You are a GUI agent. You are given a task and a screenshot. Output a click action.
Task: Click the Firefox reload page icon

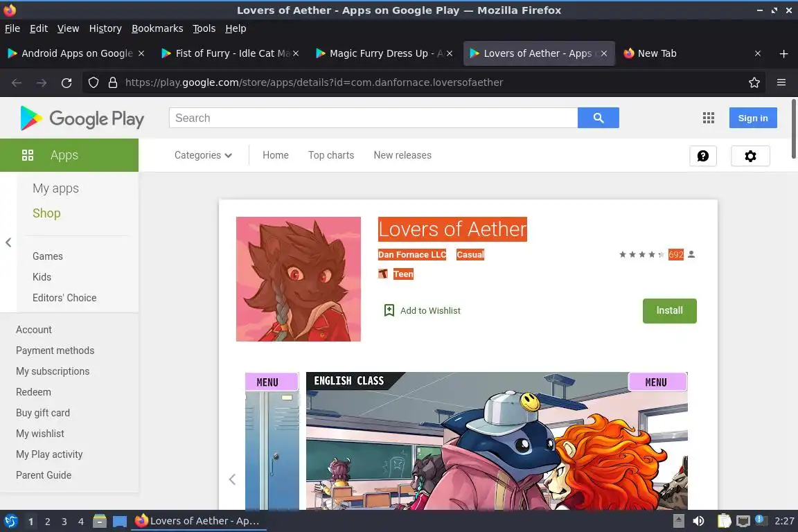pos(66,82)
